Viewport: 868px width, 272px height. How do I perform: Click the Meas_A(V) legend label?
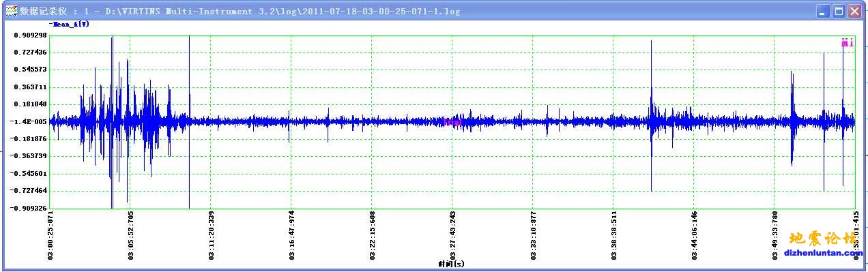(70, 24)
